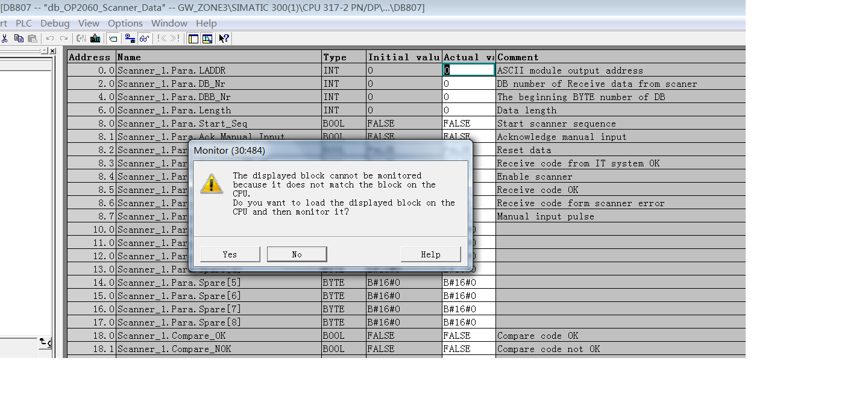Click the context Help pointer icon
Image resolution: width=868 pixels, height=393 pixels.
click(224, 39)
